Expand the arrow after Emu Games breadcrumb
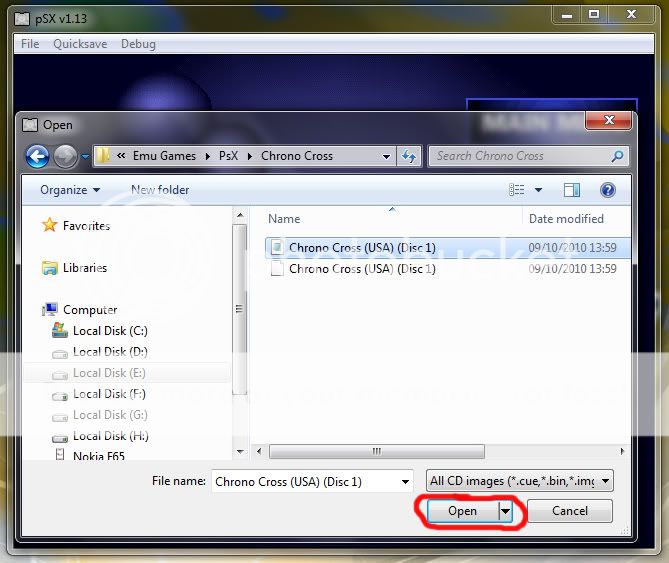The height and width of the screenshot is (563, 669). point(207,157)
